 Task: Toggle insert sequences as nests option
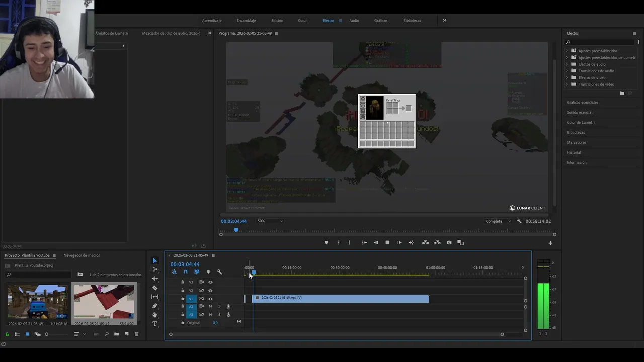tap(174, 272)
